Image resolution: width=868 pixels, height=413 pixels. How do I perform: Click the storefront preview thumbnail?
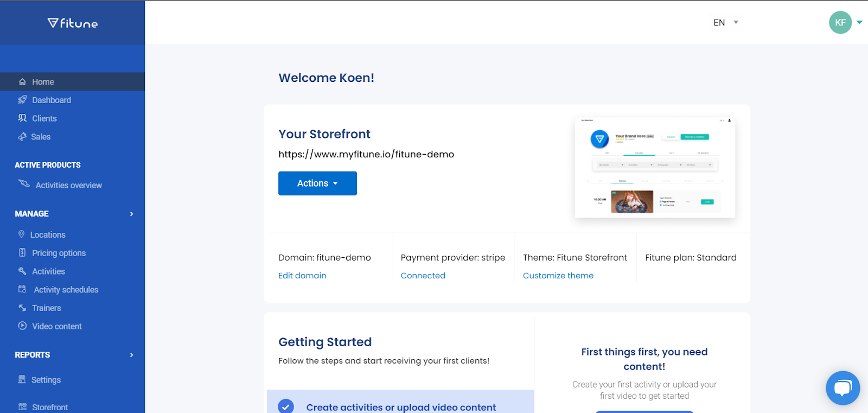point(655,167)
